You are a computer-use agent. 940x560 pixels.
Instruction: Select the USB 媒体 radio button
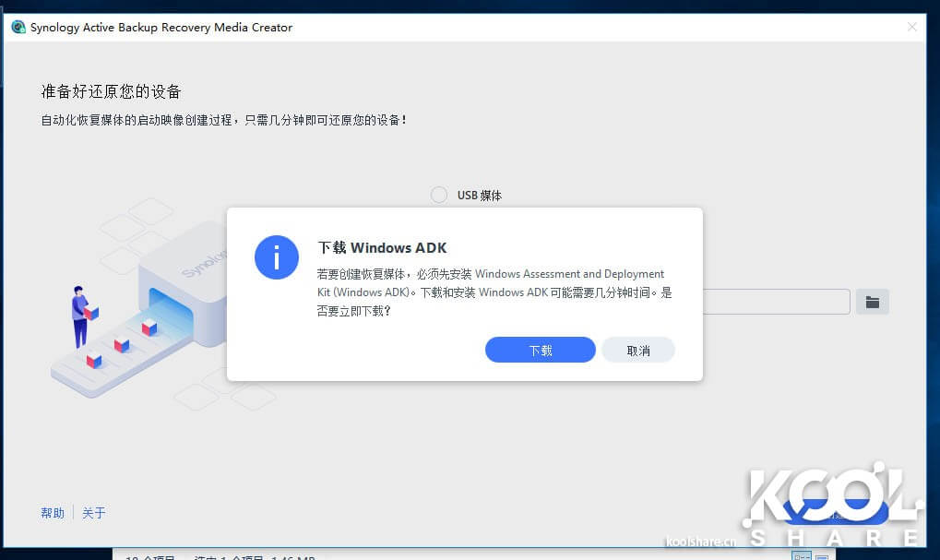point(439,195)
